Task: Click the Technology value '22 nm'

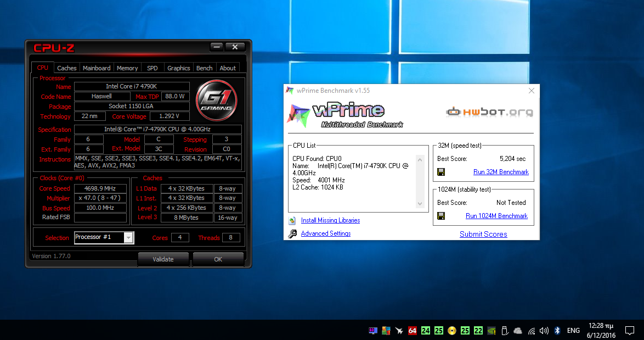Action: [89, 116]
